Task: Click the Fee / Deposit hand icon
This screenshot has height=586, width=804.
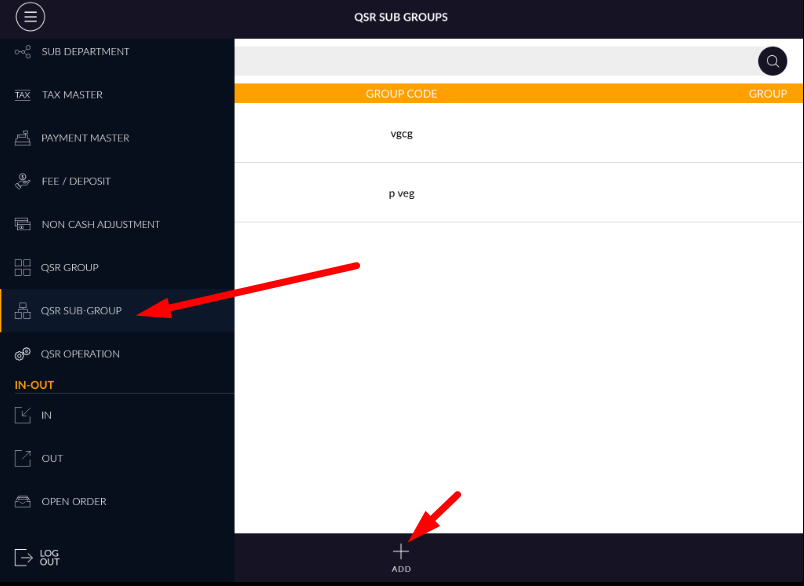Action: pos(23,181)
